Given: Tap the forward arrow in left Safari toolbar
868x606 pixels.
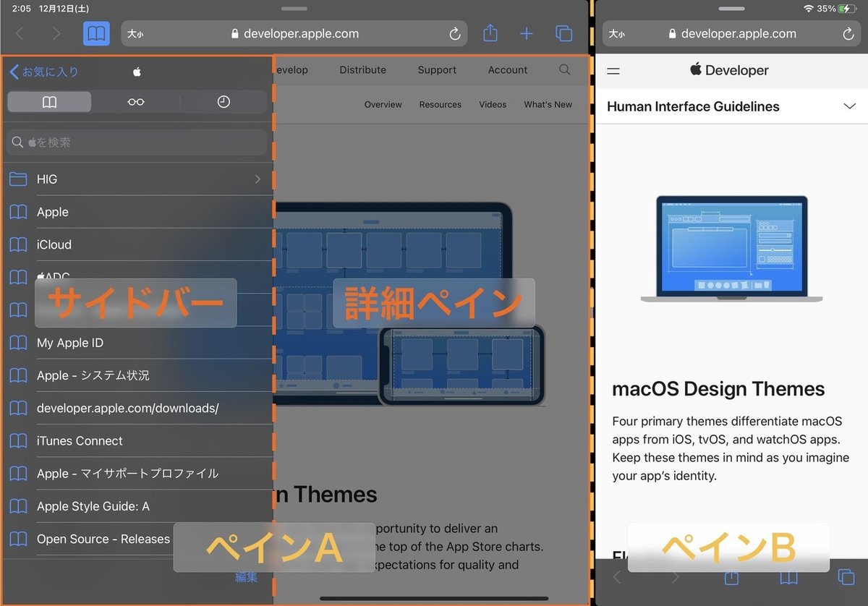Looking at the screenshot, I should click(56, 34).
